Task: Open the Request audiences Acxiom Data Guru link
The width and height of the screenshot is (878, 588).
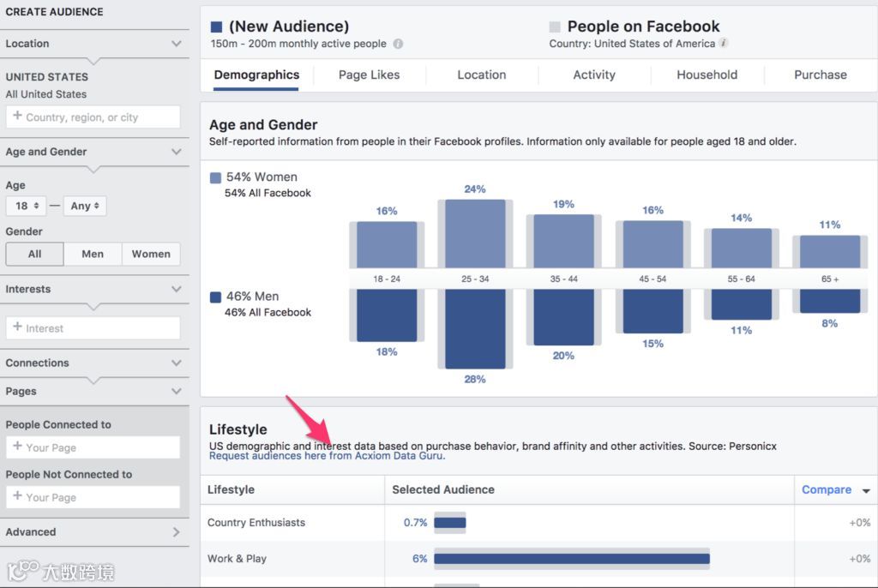Action: (327, 456)
